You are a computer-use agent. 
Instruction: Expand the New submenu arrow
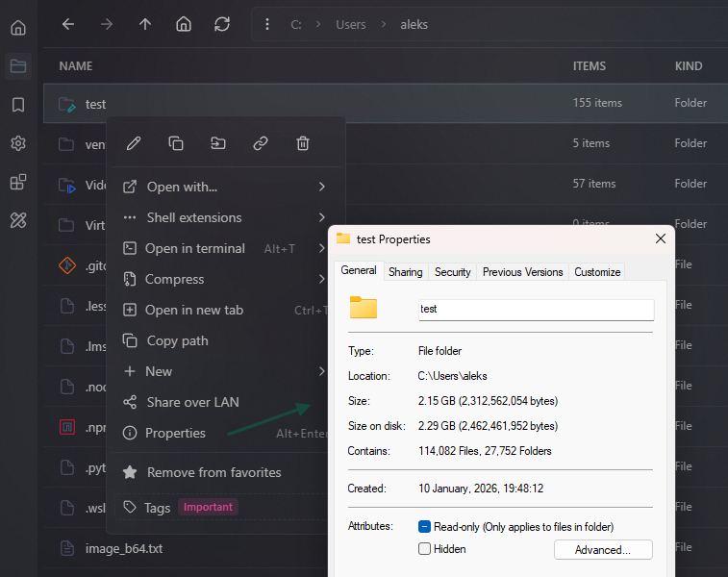pos(322,371)
